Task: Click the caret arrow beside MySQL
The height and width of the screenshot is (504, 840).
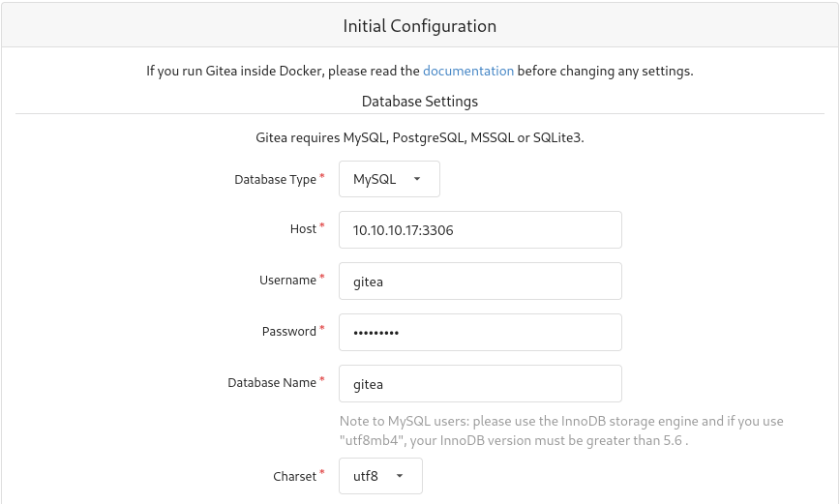Action: pos(417,179)
